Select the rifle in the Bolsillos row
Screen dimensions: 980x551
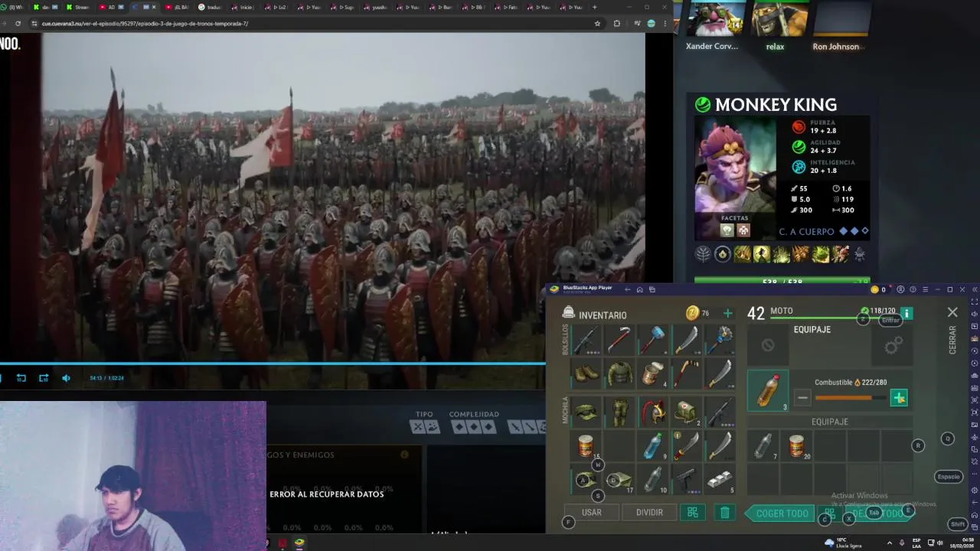(586, 340)
